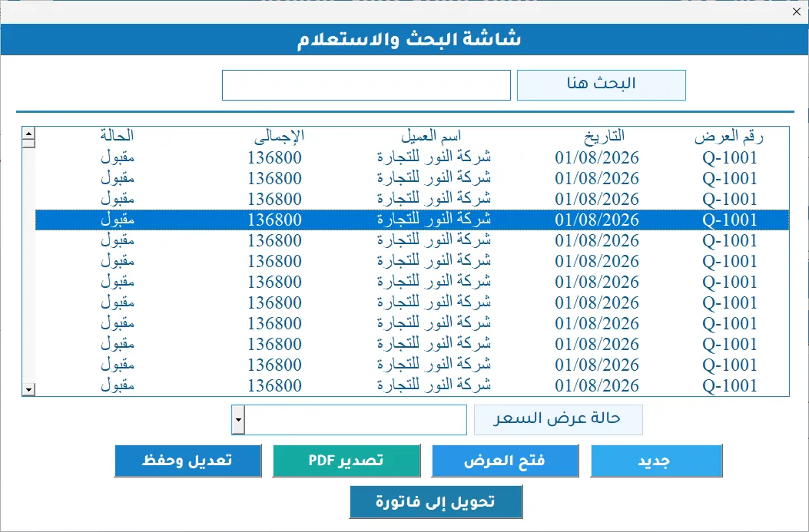The image size is (809, 532).
Task: Select the highlighted Q-1001 row
Action: (x=412, y=220)
